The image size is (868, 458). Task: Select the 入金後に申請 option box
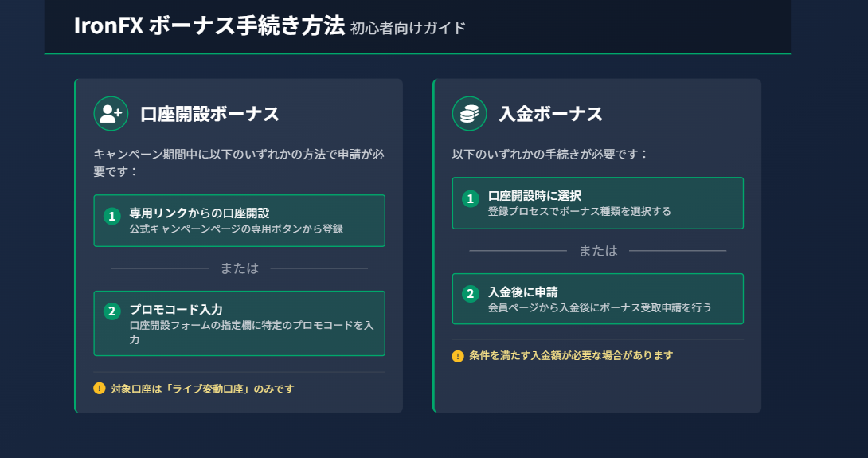pyautogui.click(x=598, y=299)
